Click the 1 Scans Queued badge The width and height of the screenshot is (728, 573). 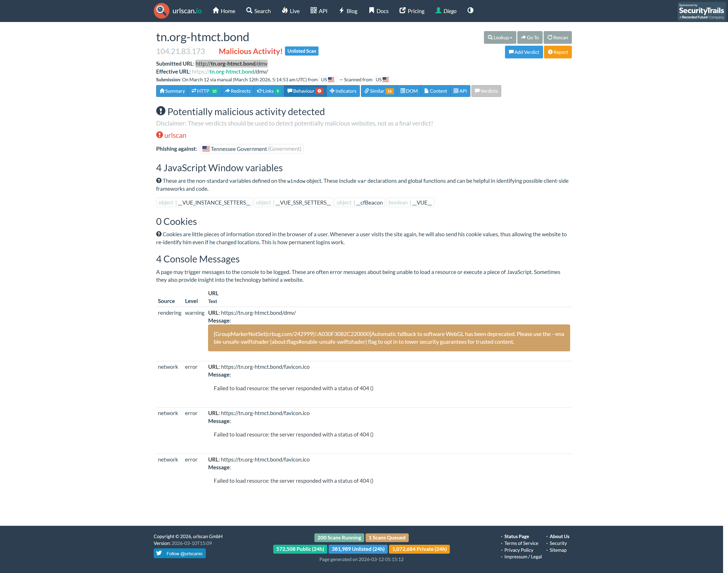click(387, 537)
